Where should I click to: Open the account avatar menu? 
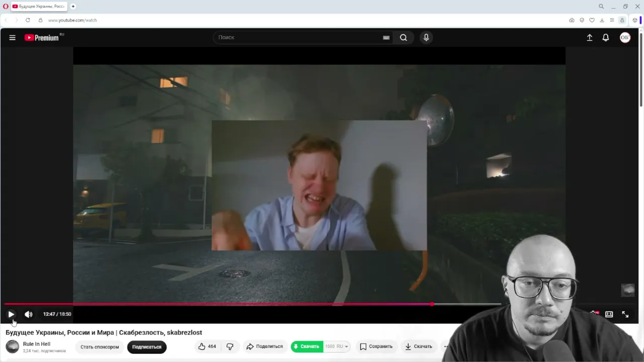click(625, 38)
